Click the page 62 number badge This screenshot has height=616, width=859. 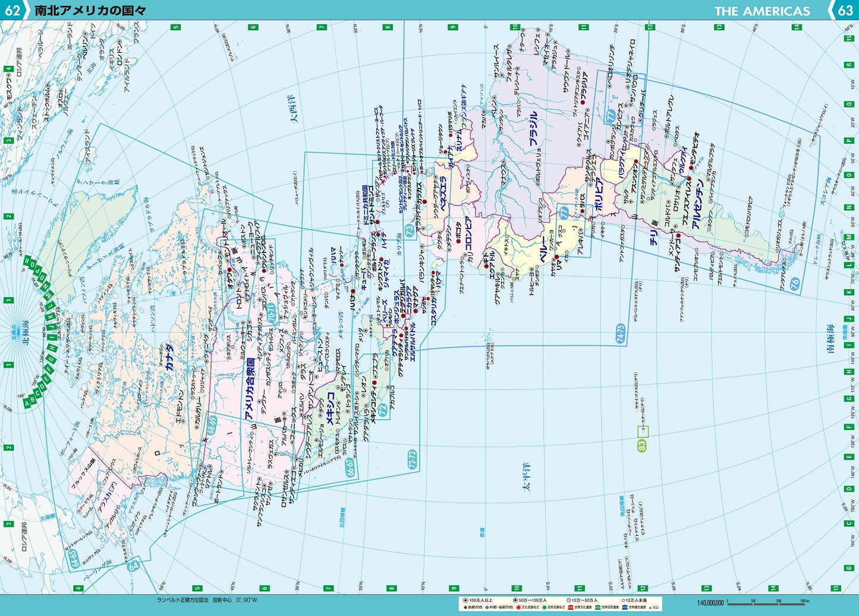[11, 10]
